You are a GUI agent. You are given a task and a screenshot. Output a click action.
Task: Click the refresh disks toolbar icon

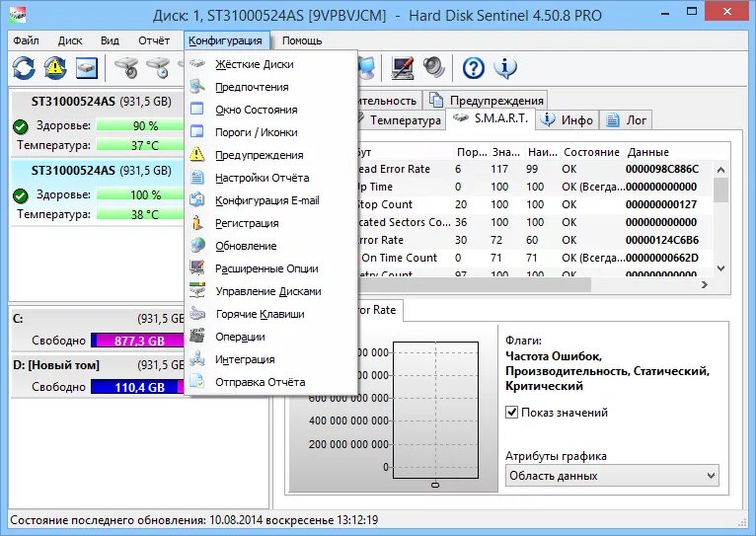pyautogui.click(x=24, y=68)
